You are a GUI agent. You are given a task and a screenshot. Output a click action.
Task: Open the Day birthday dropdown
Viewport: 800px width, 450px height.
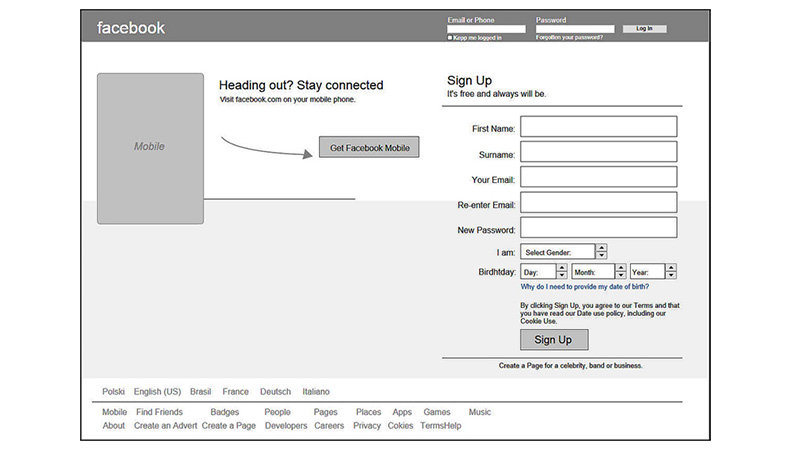538,271
